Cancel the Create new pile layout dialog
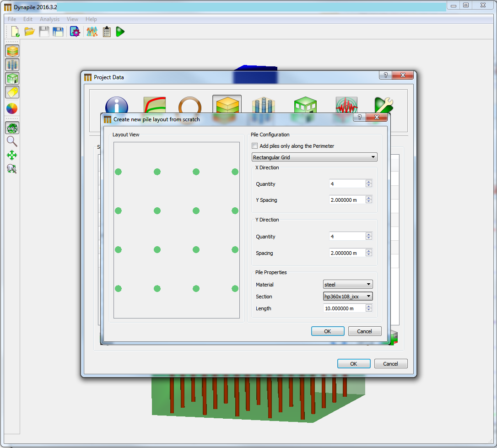Image resolution: width=497 pixels, height=448 pixels. click(364, 331)
